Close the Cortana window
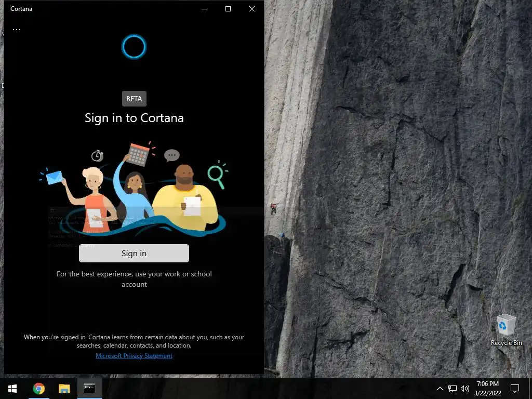 252,9
